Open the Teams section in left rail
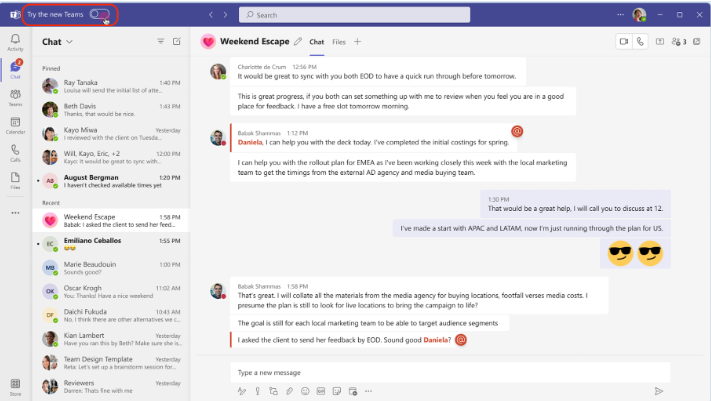This screenshot has width=711, height=401. (15, 97)
